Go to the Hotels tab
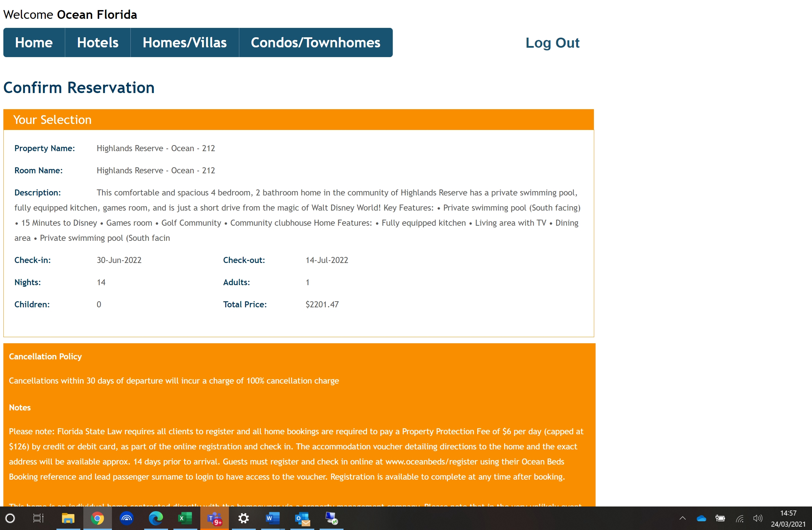 (97, 43)
